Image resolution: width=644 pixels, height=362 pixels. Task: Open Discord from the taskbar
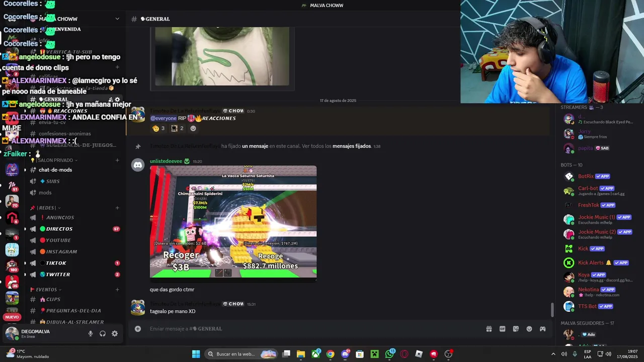pos(345,354)
